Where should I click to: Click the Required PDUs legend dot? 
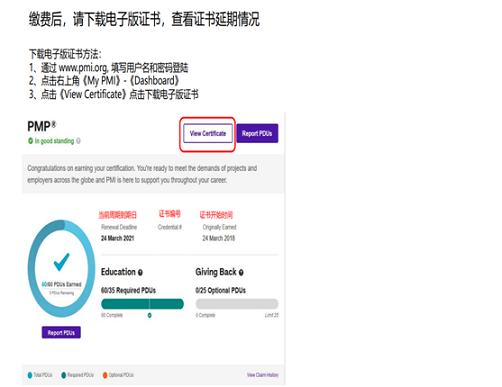(64, 375)
